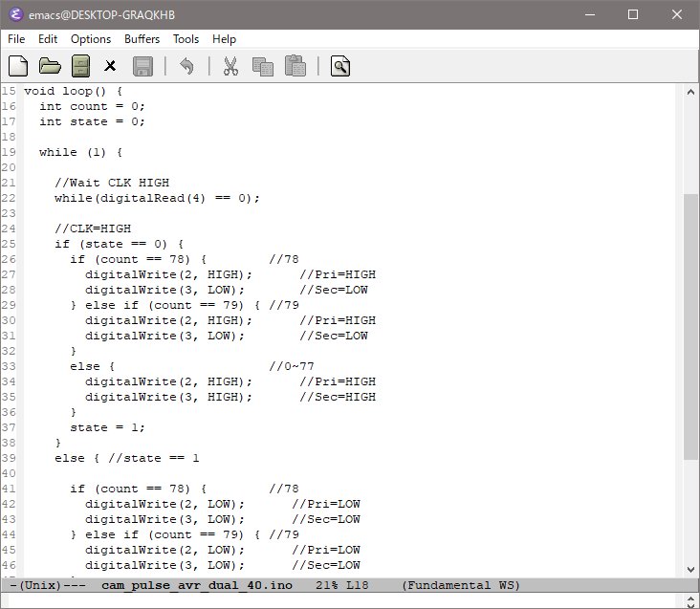Image resolution: width=700 pixels, height=609 pixels.
Task: Click the (Unix) encoding indicator in mode line
Action: coord(39,585)
